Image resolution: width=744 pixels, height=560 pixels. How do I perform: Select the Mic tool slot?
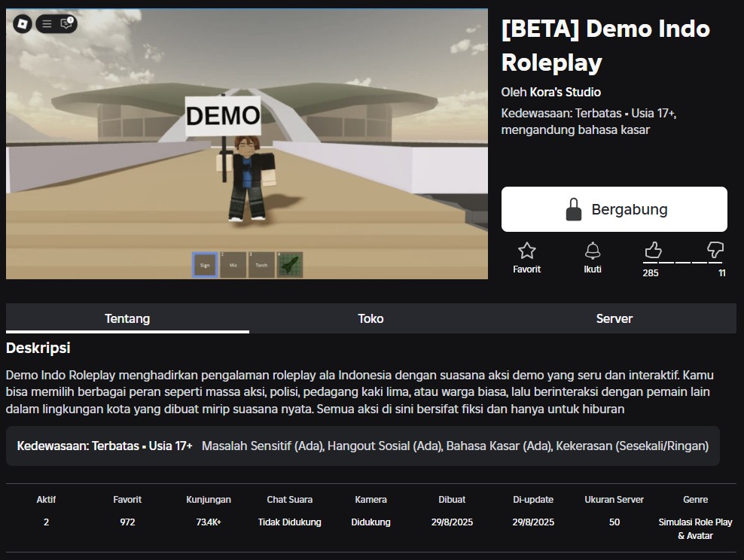[233, 265]
